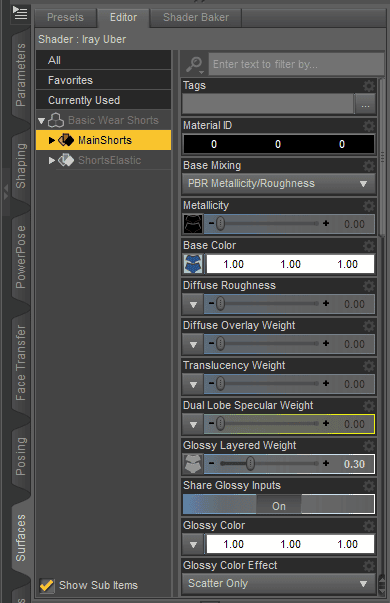Expand the MainShorts surface node
Screen dimensions: 390x603
coord(52,140)
